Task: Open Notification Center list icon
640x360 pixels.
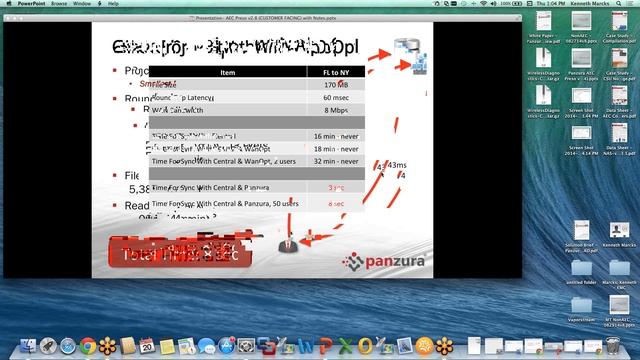Action: click(630, 3)
